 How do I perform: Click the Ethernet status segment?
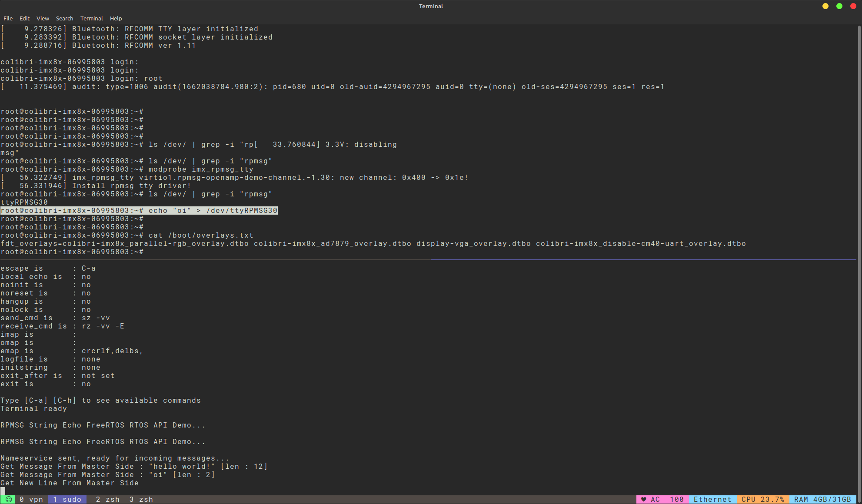713,500
